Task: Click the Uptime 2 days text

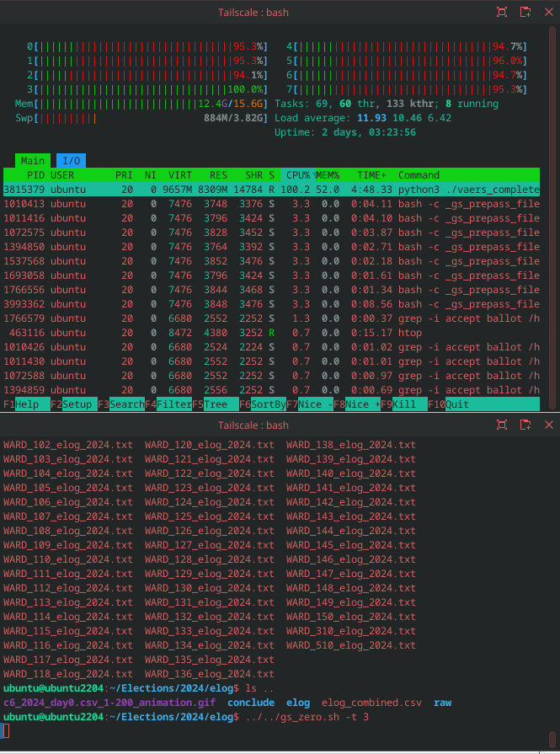Action: point(345,132)
